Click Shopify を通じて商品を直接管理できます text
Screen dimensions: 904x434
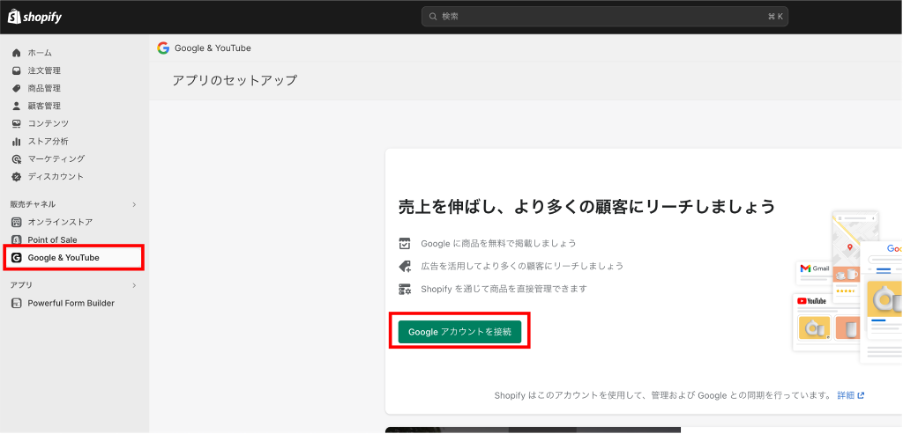pyautogui.click(x=504, y=289)
